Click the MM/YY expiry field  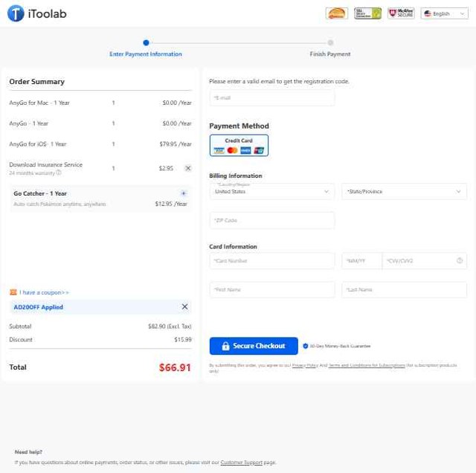click(362, 261)
